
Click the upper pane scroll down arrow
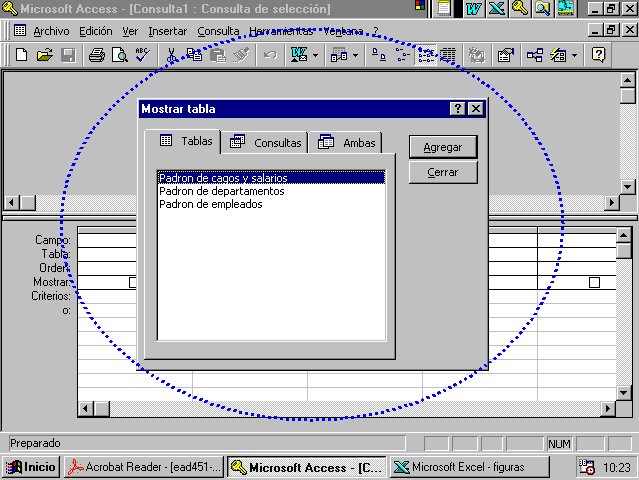pyautogui.click(x=628, y=187)
